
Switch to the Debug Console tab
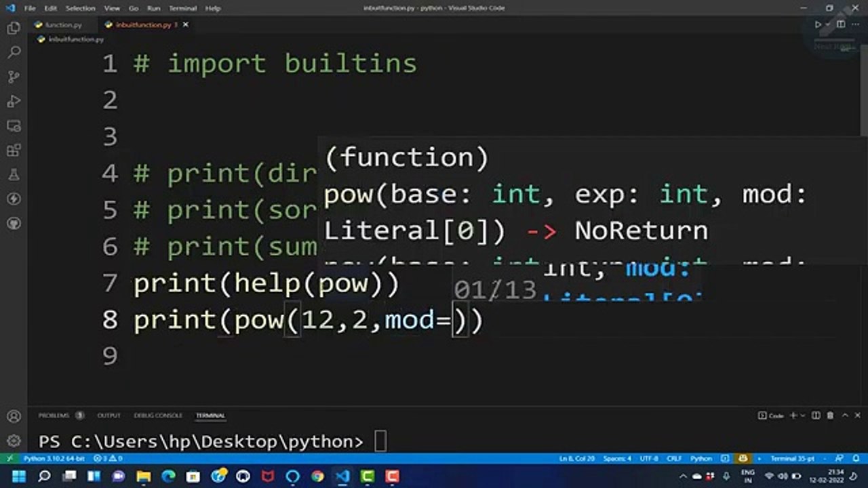coord(158,415)
